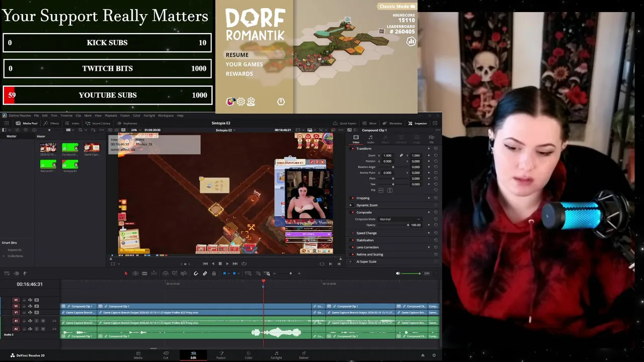
Task: Click the Home project manager icon
Action: click(423, 355)
